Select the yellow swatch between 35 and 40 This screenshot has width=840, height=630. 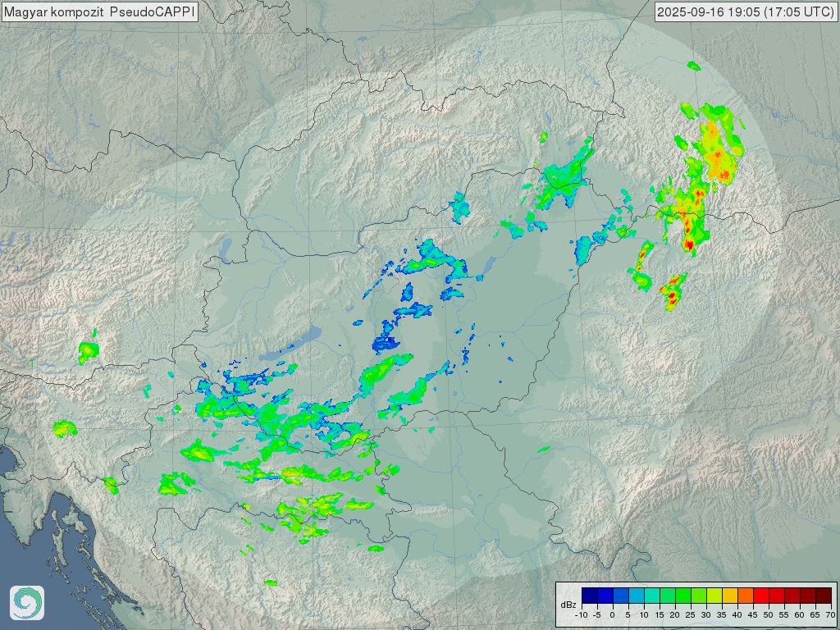(x=729, y=596)
